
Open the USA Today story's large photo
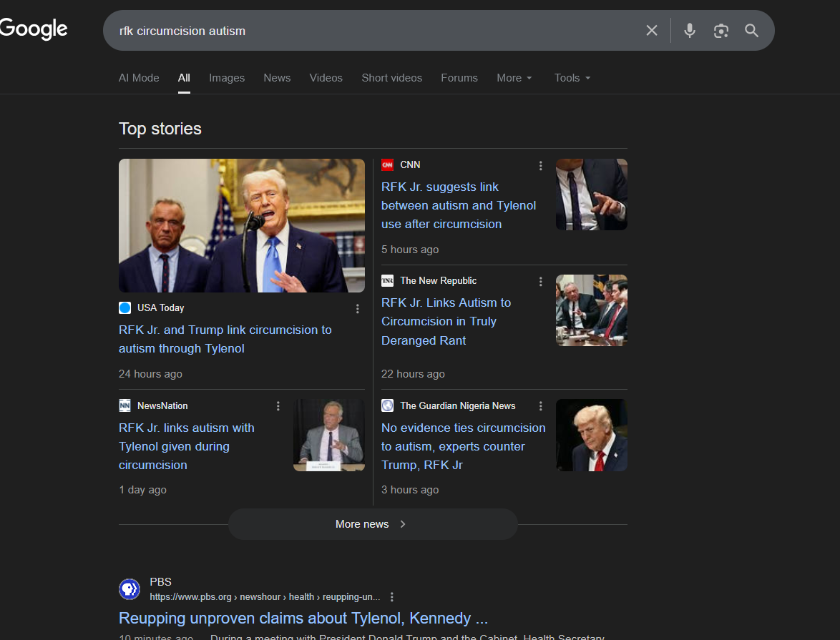242,225
